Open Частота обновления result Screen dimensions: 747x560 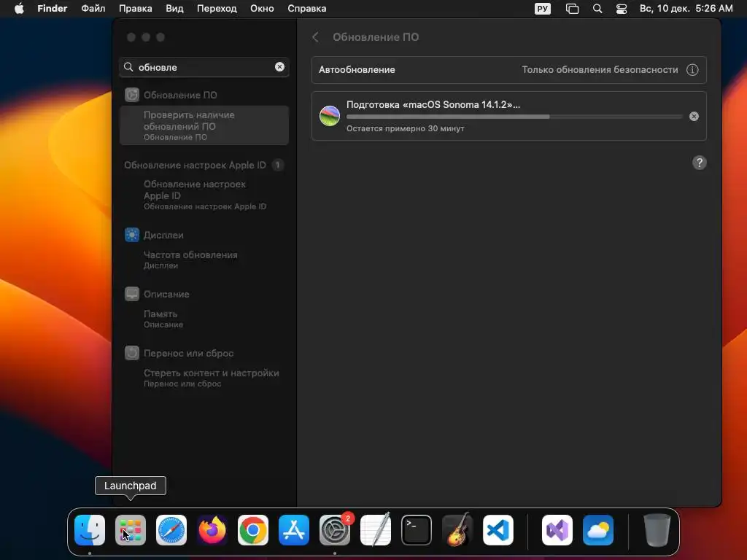[x=190, y=260]
